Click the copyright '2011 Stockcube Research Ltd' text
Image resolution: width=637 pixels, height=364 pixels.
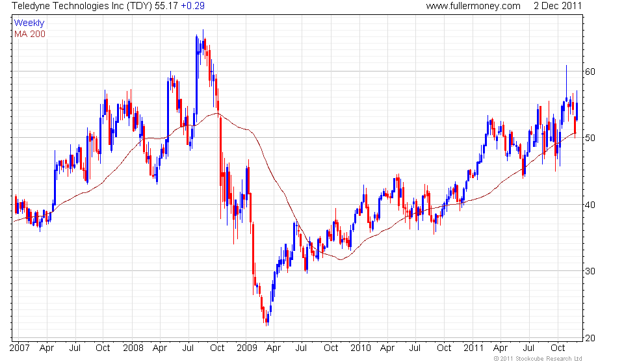click(538, 359)
